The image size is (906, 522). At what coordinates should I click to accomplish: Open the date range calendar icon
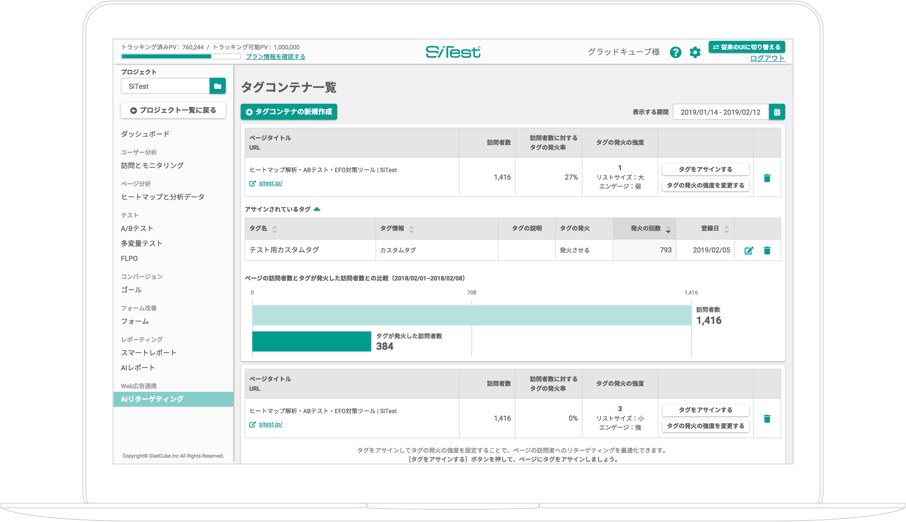[x=777, y=112]
